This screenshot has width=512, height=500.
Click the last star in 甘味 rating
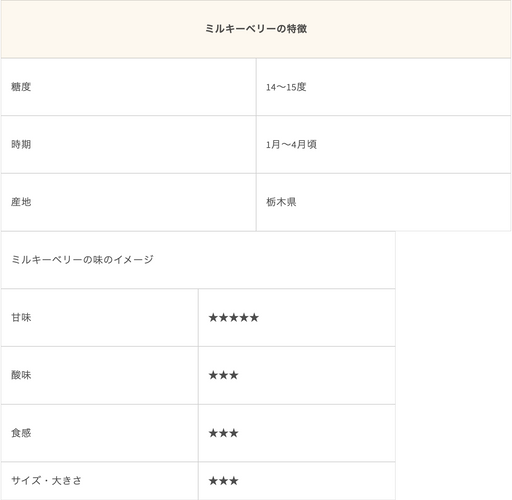coord(254,318)
